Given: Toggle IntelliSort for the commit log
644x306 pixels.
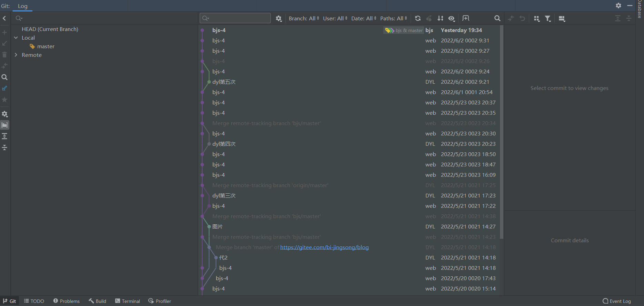Looking at the screenshot, I should pos(440,18).
